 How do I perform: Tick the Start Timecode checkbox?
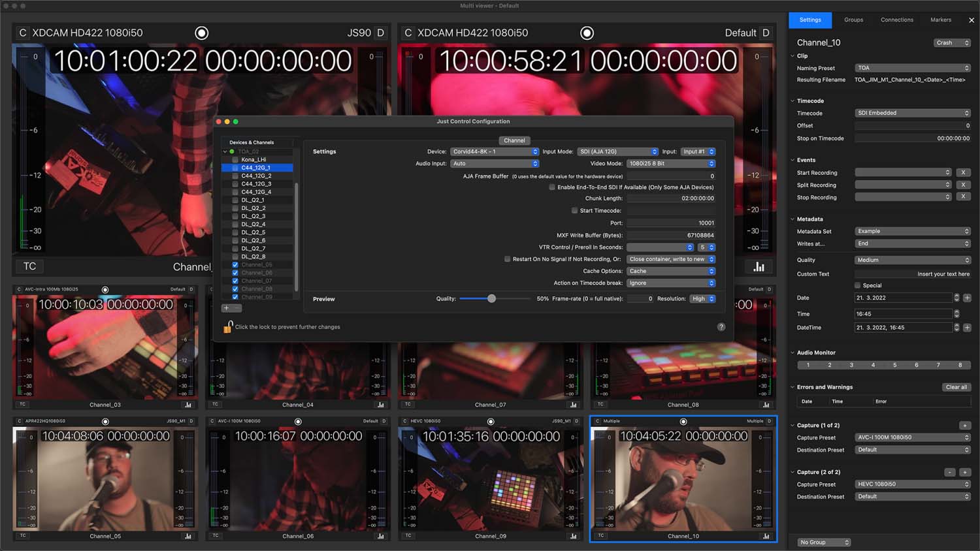(575, 211)
